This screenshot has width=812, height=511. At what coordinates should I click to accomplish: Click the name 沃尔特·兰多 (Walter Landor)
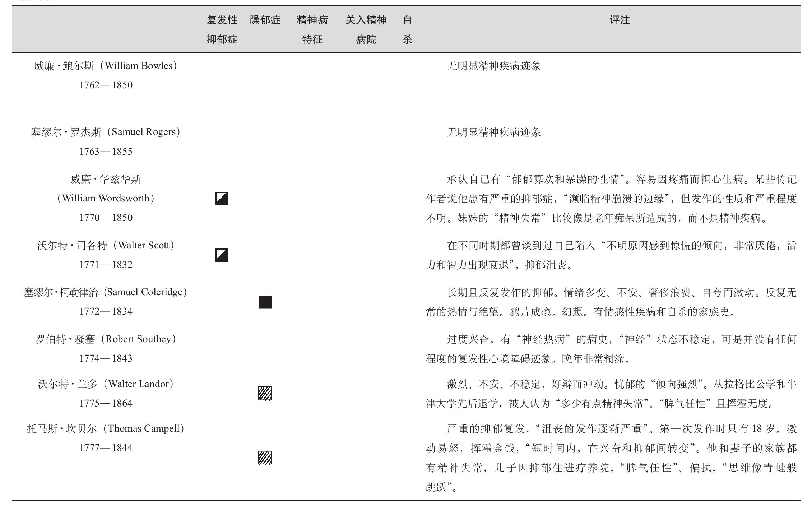point(106,384)
